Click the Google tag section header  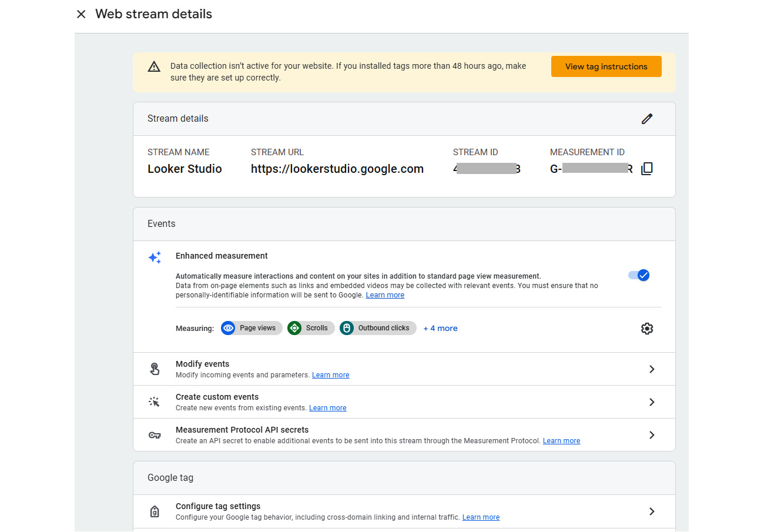point(170,478)
